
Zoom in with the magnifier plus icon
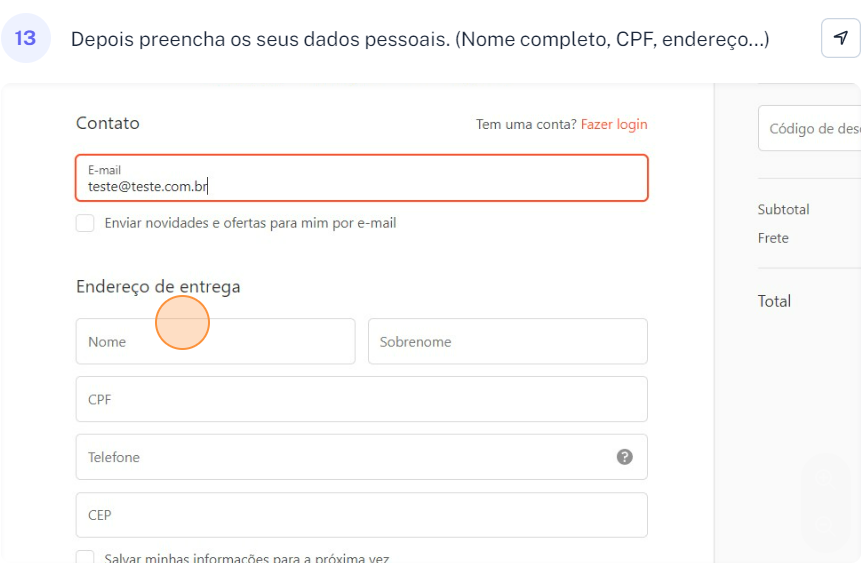[826, 479]
